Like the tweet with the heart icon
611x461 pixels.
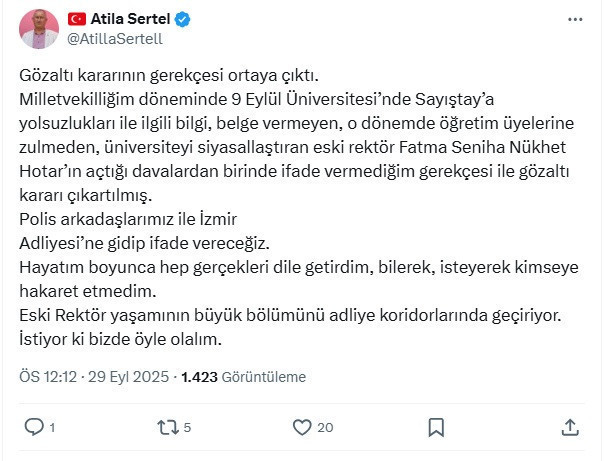pyautogui.click(x=302, y=427)
